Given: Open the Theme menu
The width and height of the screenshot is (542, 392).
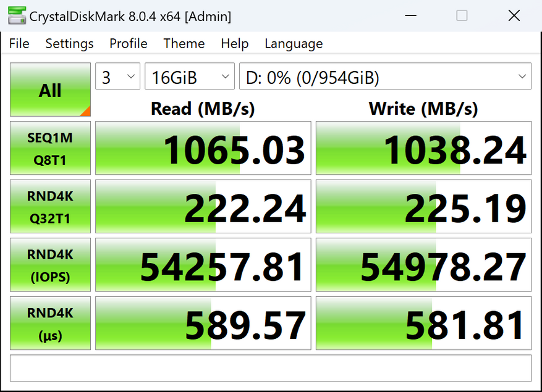Looking at the screenshot, I should 184,43.
